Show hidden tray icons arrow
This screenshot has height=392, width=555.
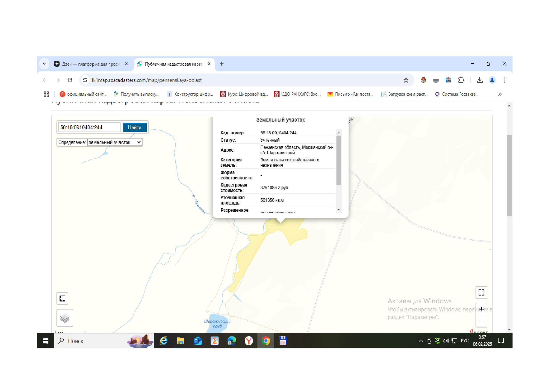coord(421,341)
